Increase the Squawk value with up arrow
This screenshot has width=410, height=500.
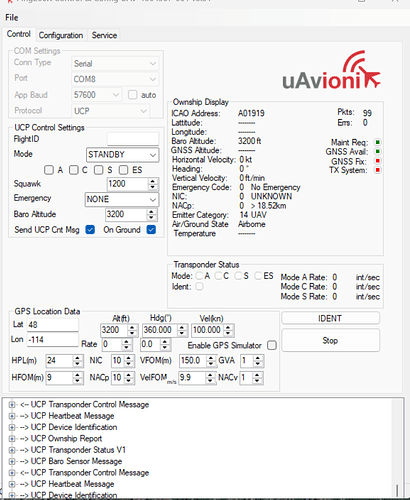(153, 181)
